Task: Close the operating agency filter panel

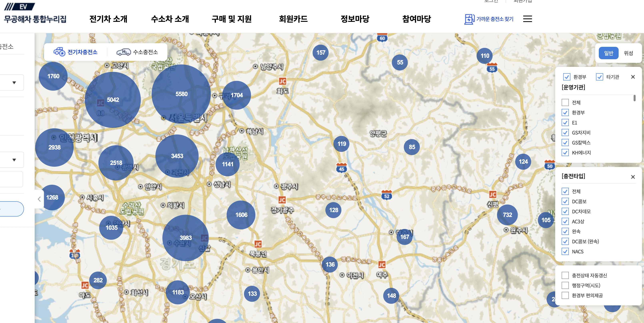Action: 633,77
